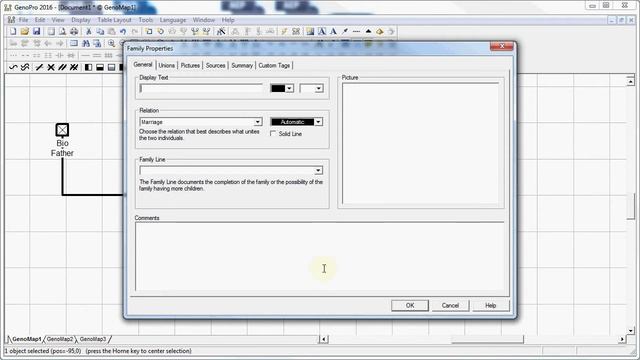Click the Redo arrow icon
640x360 pixels.
click(135, 31)
